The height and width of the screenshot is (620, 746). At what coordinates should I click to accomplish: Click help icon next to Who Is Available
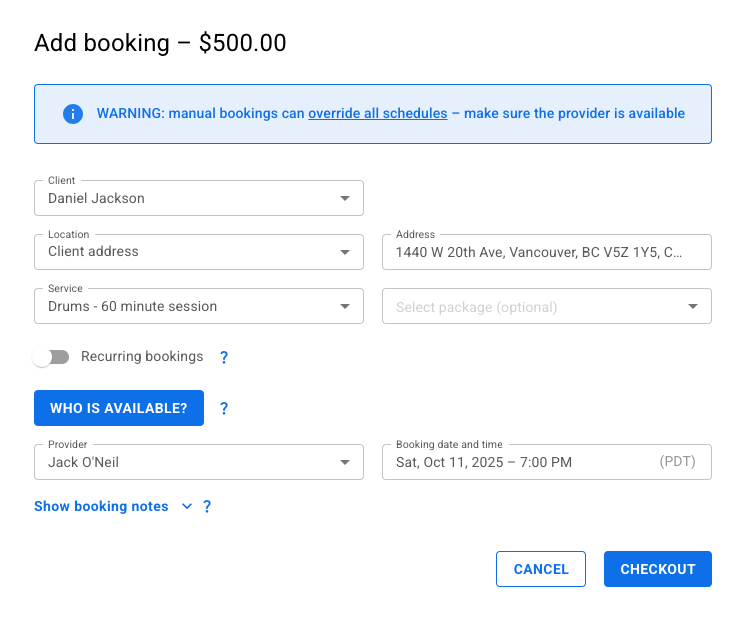pos(224,408)
